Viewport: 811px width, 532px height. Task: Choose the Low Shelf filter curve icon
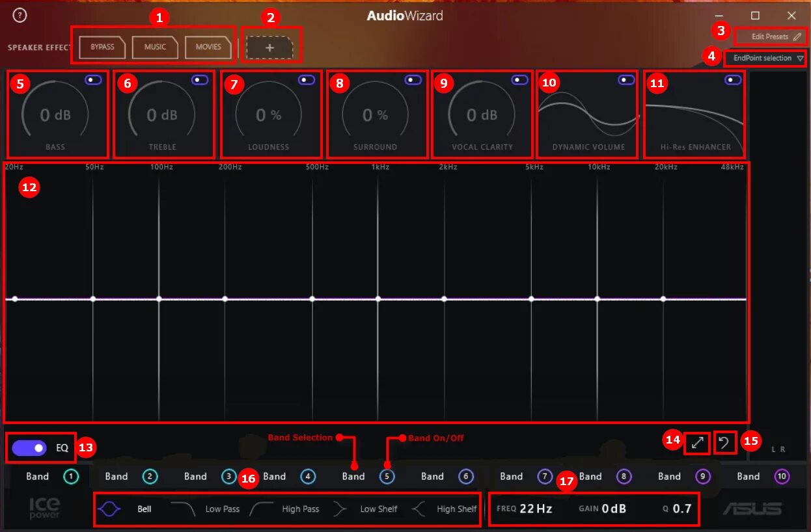pyautogui.click(x=340, y=509)
